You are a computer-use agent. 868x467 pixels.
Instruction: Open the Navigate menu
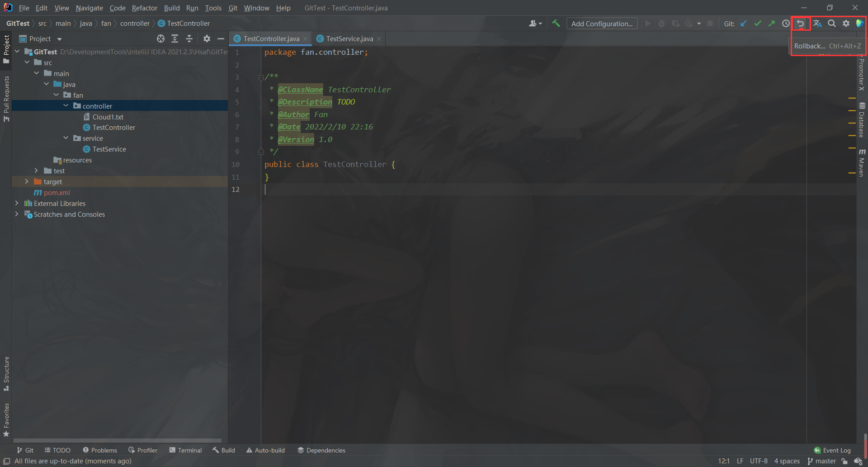[x=89, y=8]
